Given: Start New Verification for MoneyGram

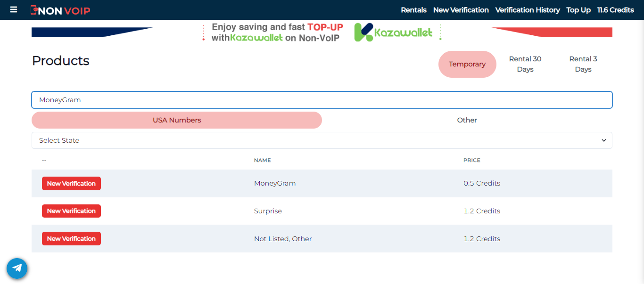Looking at the screenshot, I should (71, 183).
